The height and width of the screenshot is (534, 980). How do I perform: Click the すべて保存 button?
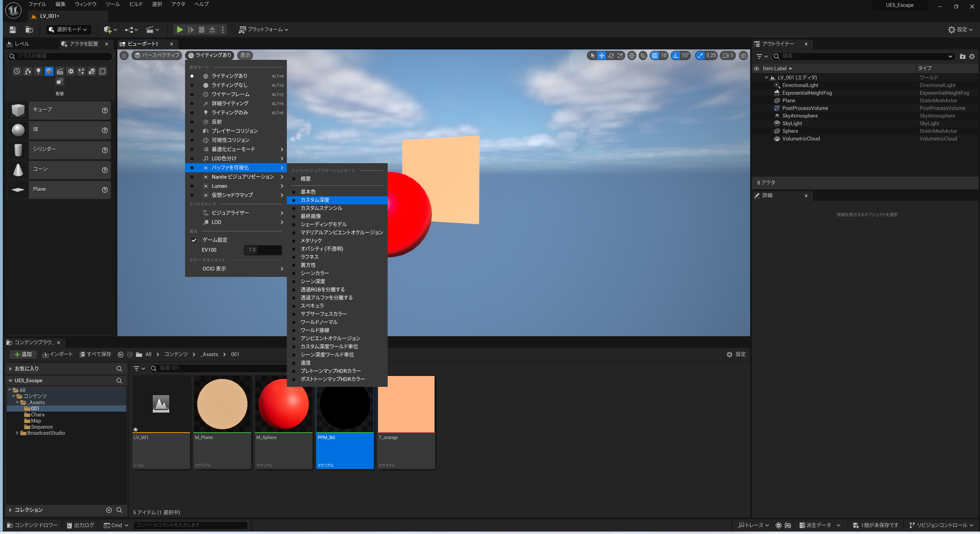(x=95, y=354)
